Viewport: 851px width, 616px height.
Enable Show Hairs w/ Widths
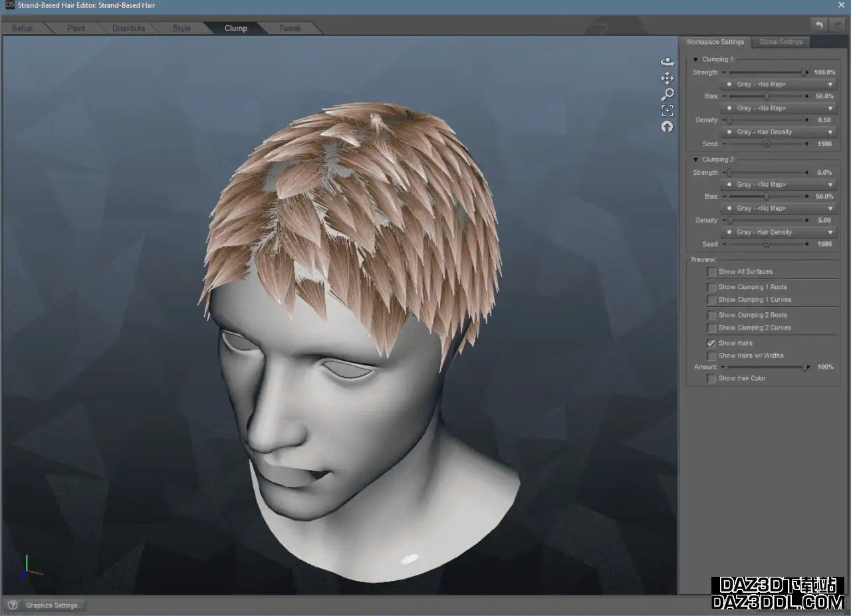pyautogui.click(x=711, y=356)
